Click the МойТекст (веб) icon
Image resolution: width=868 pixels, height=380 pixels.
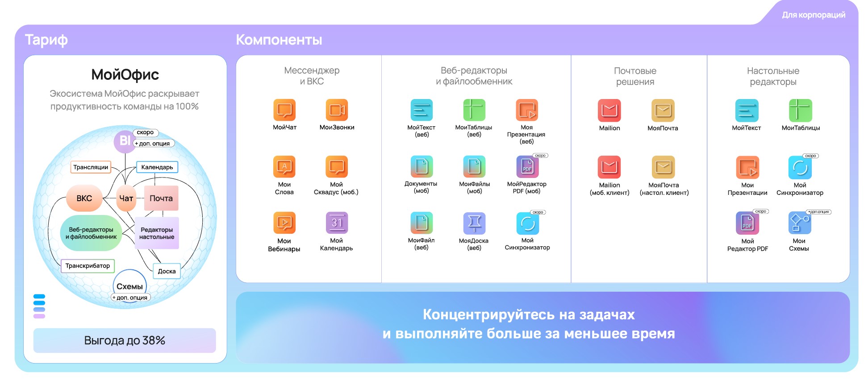click(421, 110)
